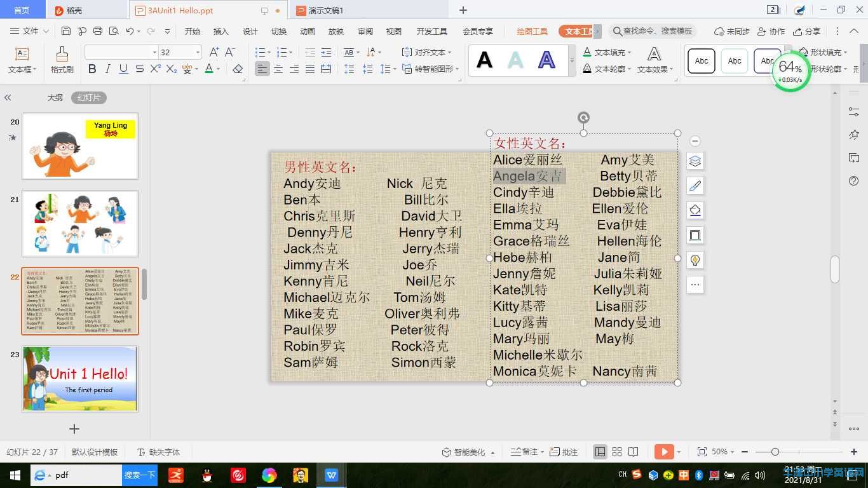Toggle Underline formatting
This screenshot has width=868, height=488.
coord(123,69)
